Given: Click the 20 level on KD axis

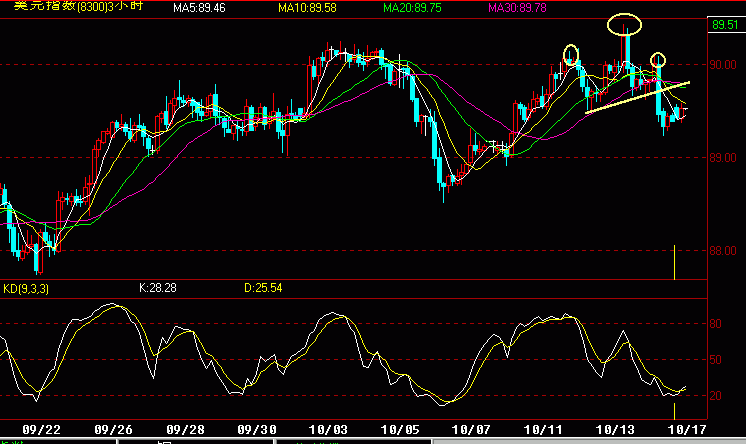Looking at the screenshot, I should click(716, 396).
